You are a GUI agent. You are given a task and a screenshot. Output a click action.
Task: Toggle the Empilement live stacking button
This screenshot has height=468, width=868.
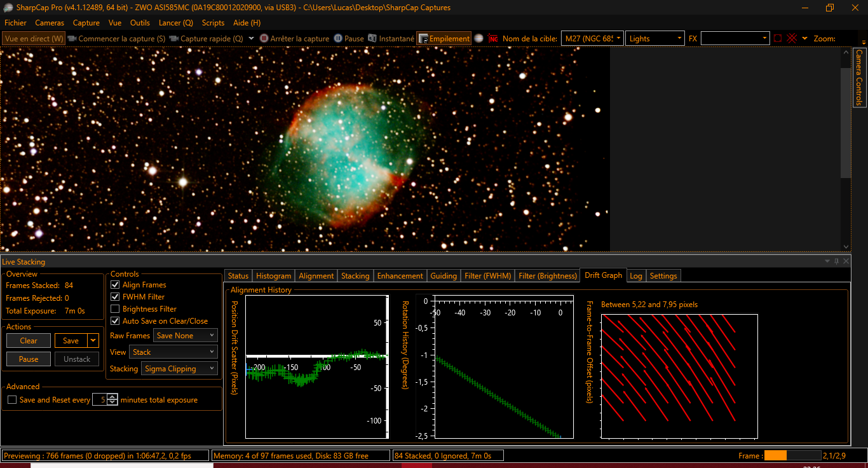[444, 38]
